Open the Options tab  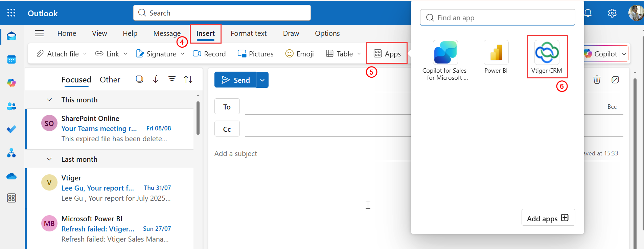327,33
